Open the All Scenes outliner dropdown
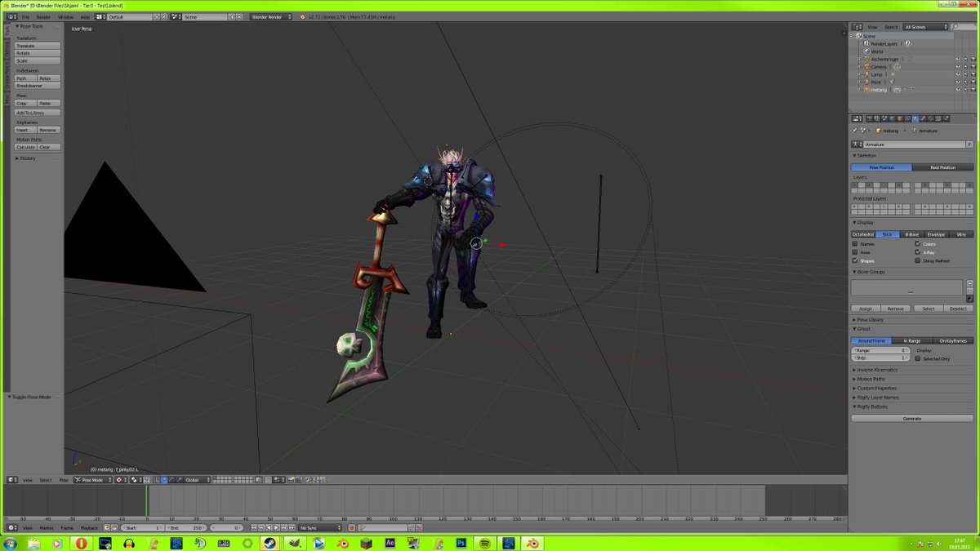Viewport: 980px width, 551px height. 925,27
